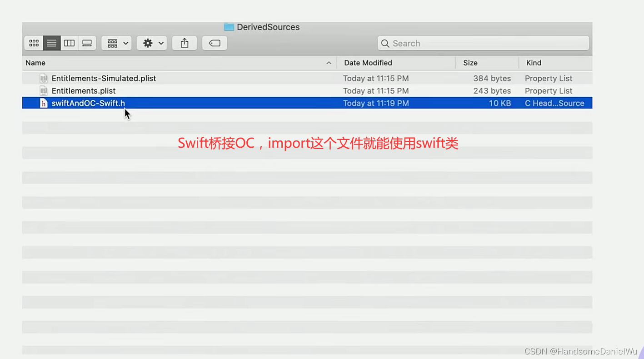The width and height of the screenshot is (644, 359).
Task: Click the Entitlements-Simulated.plist document icon
Action: pos(43,78)
